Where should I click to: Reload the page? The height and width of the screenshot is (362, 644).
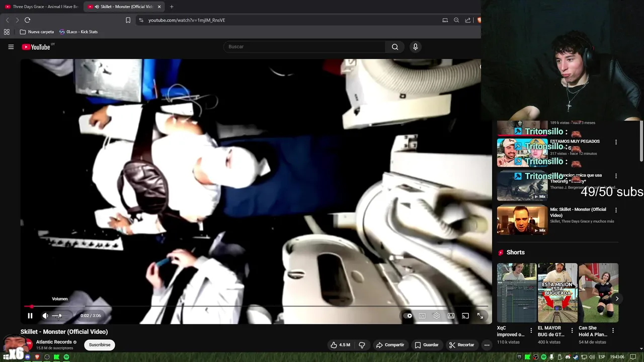27,20
